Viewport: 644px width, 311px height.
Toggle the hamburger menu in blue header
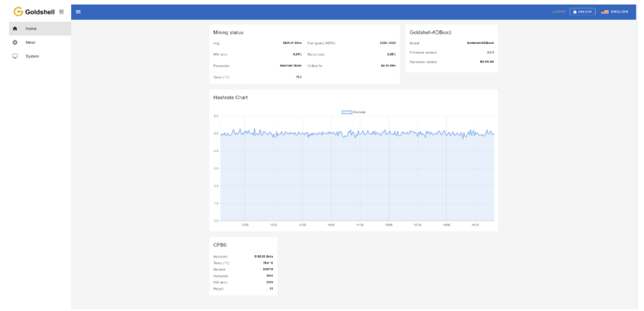point(78,11)
